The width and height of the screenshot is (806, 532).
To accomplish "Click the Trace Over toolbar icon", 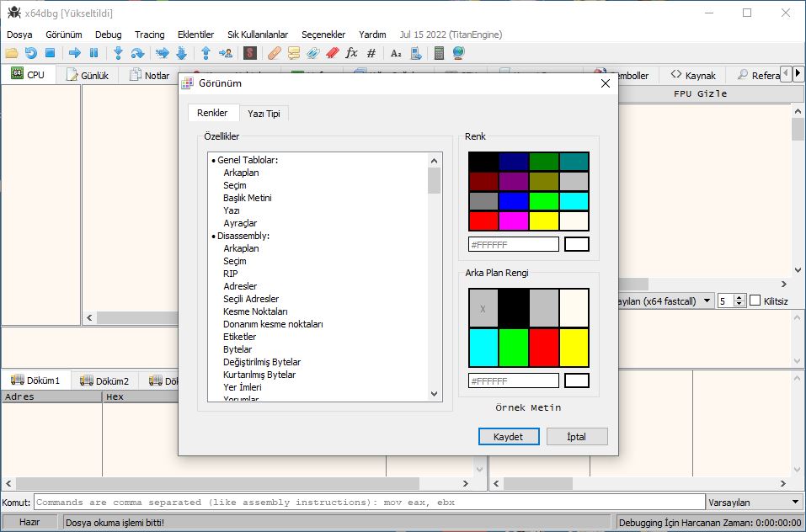I will pos(181,53).
